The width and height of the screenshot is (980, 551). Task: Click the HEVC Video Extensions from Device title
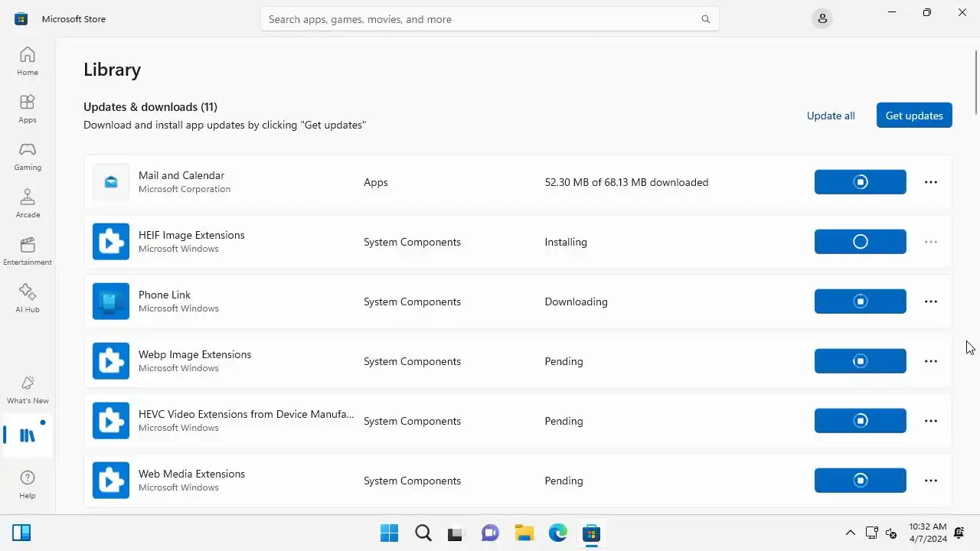point(246,414)
